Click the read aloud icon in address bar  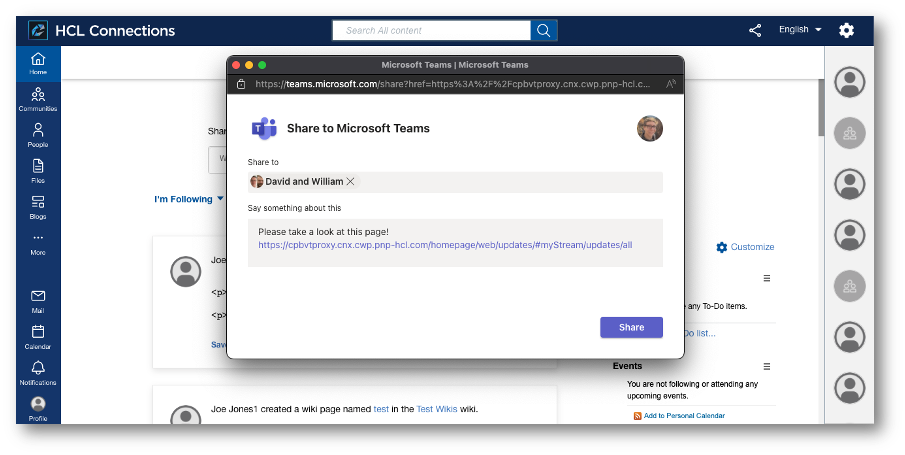(x=670, y=84)
